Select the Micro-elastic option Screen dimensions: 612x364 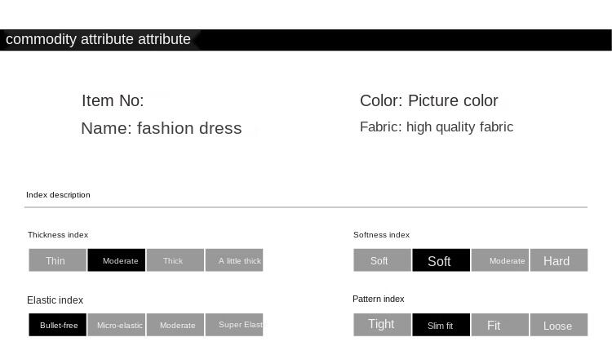[x=117, y=325]
